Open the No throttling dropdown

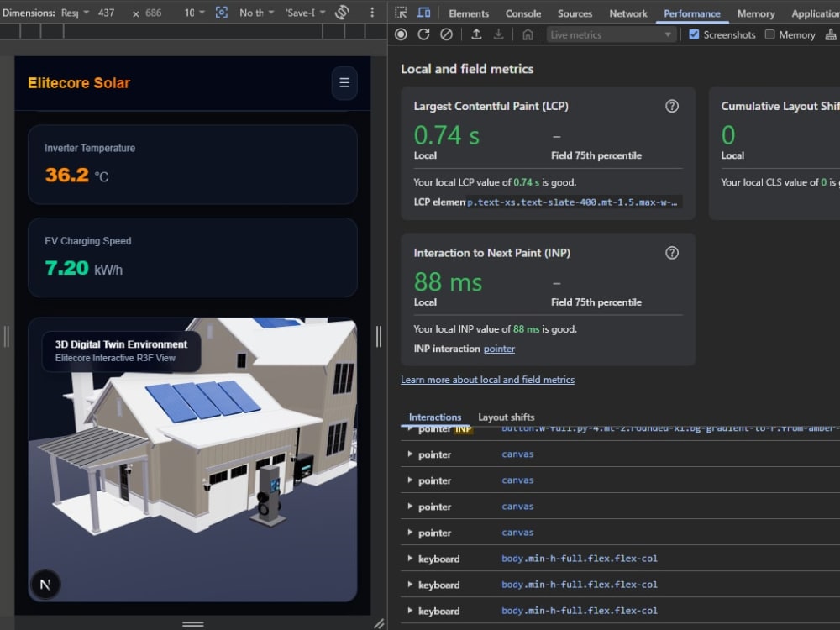[x=256, y=13]
